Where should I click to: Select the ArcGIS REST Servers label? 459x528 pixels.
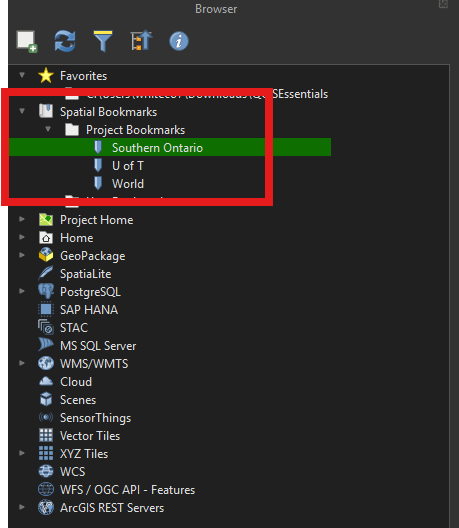(x=112, y=508)
